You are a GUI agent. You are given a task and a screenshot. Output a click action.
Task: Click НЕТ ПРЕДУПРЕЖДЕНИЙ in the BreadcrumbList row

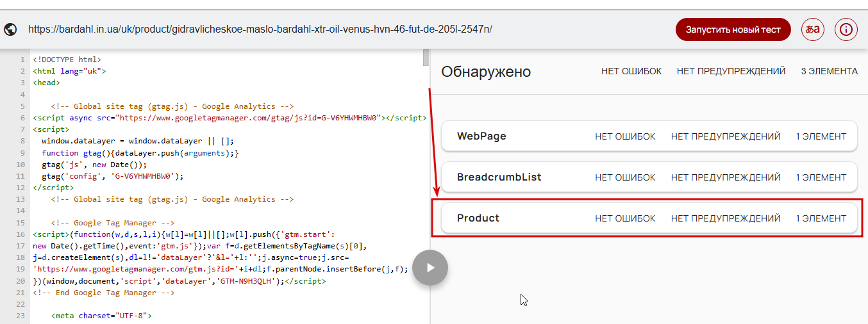tap(726, 177)
